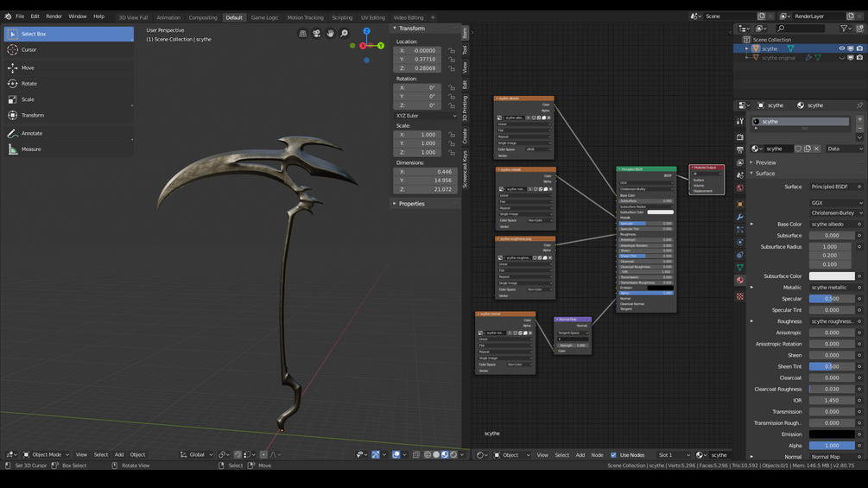
Task: Click the IOR value field
Action: [832, 401]
